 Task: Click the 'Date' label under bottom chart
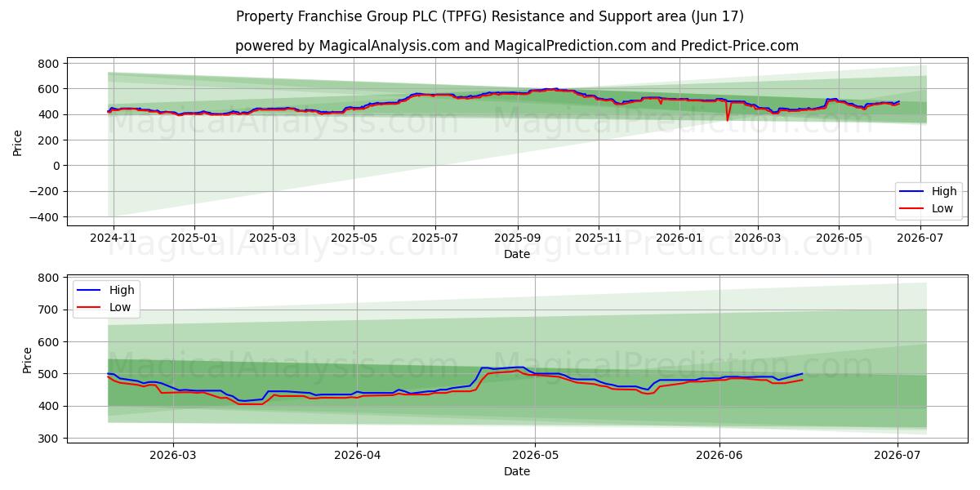click(x=517, y=471)
